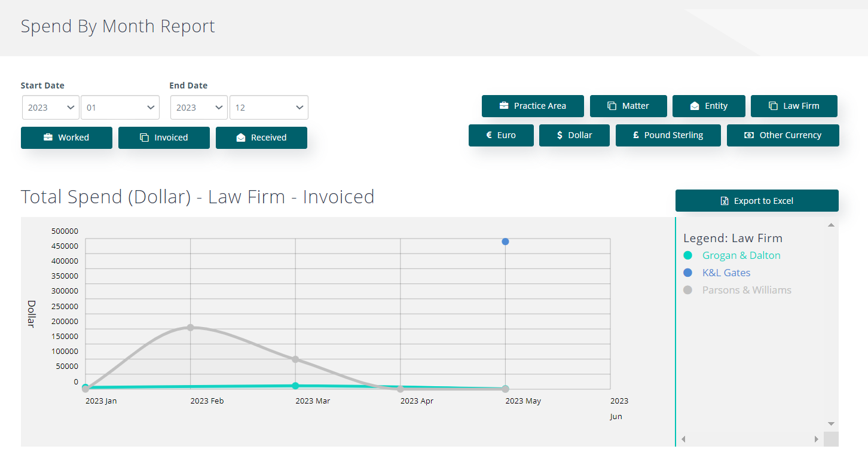Export the report to Excel

757,201
